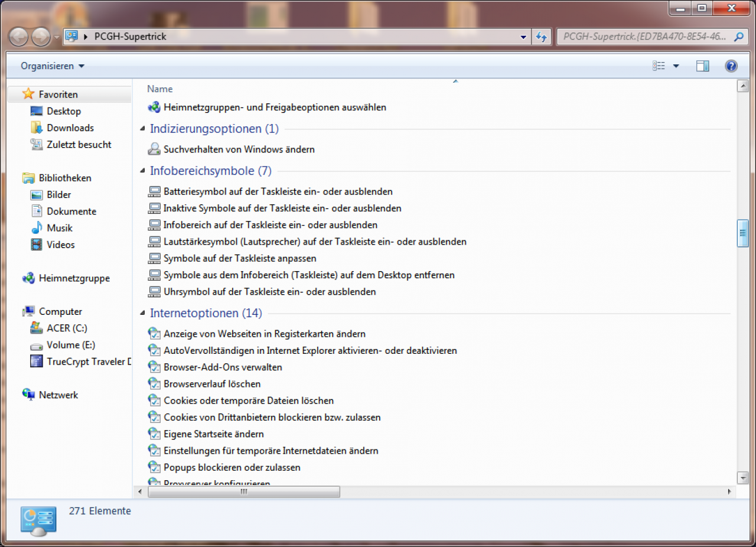Open Heimnetzgruppen- und Freigabeoptionen auswählen
Viewport: 756px width, 547px height.
tap(275, 108)
